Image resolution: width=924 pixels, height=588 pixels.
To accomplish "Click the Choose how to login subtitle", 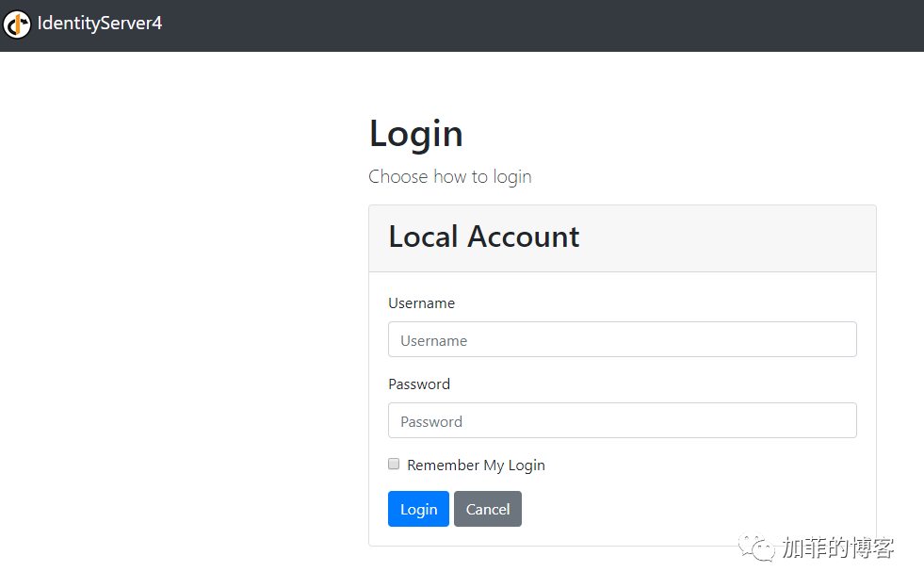I will 450,177.
